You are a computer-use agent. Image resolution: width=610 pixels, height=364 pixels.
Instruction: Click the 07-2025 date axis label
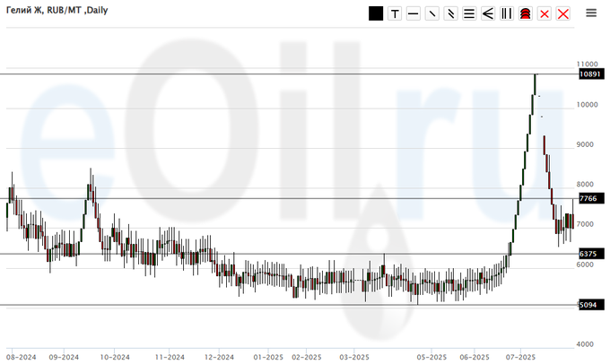click(520, 355)
